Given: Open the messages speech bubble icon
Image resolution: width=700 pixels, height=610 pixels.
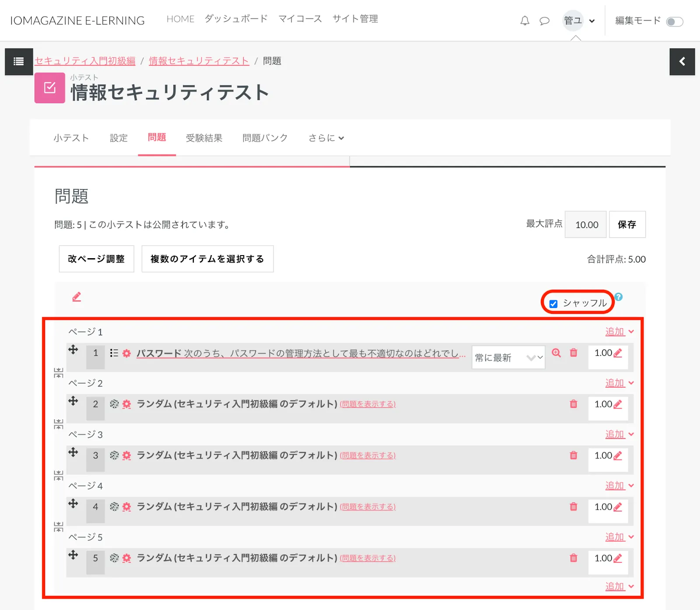Looking at the screenshot, I should click(x=544, y=21).
